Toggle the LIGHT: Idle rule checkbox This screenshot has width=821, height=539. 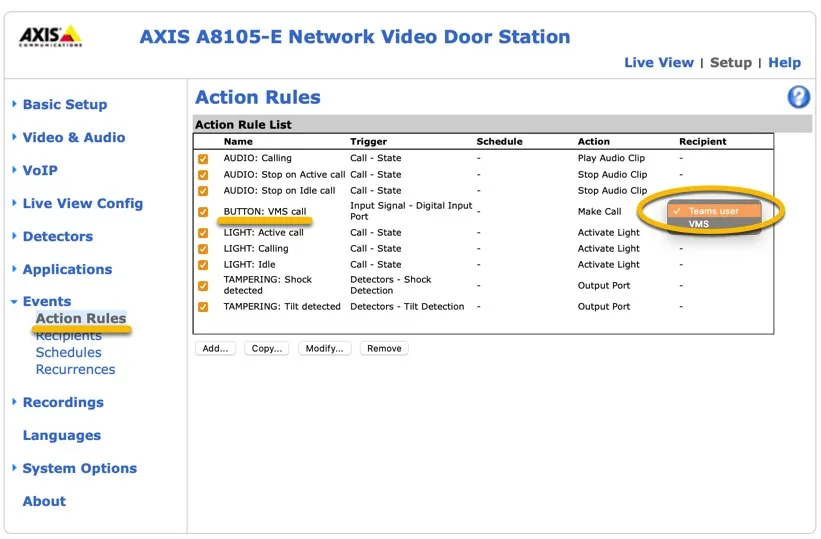203,265
